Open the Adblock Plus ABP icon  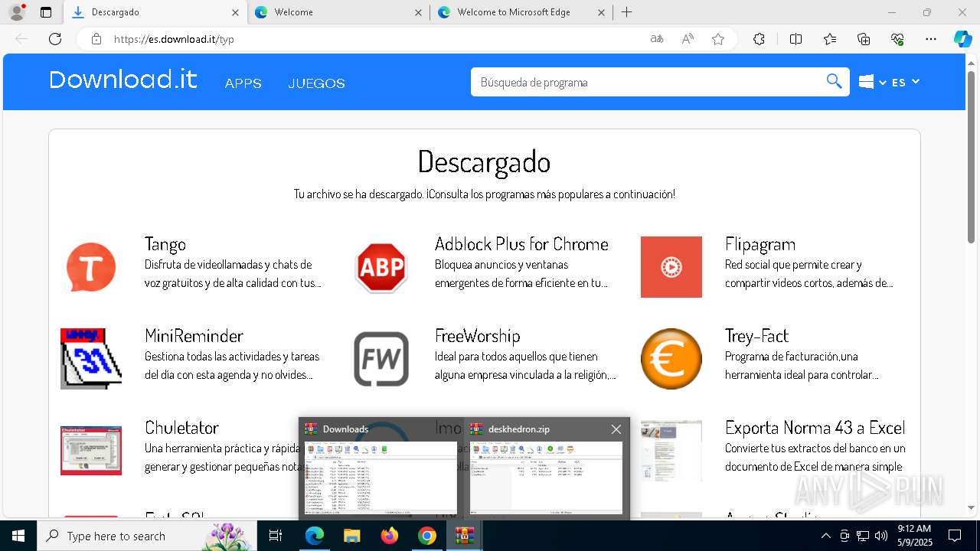click(381, 267)
